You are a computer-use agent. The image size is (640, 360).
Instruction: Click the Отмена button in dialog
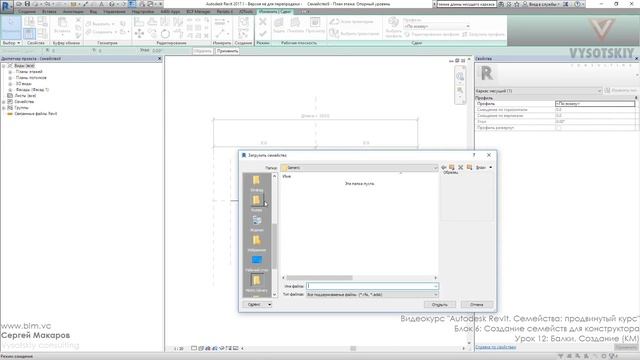click(477, 305)
